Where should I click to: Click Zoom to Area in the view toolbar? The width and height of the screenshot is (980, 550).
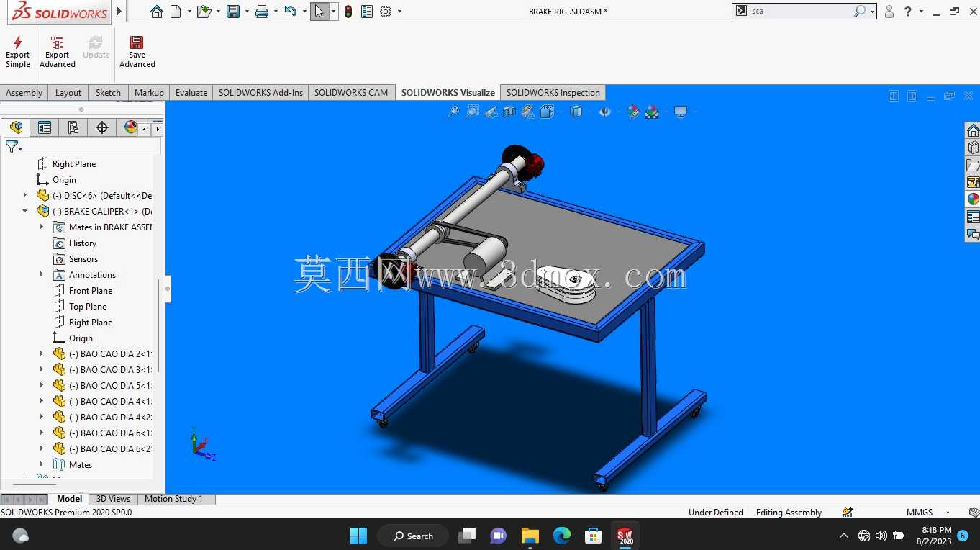tap(472, 112)
